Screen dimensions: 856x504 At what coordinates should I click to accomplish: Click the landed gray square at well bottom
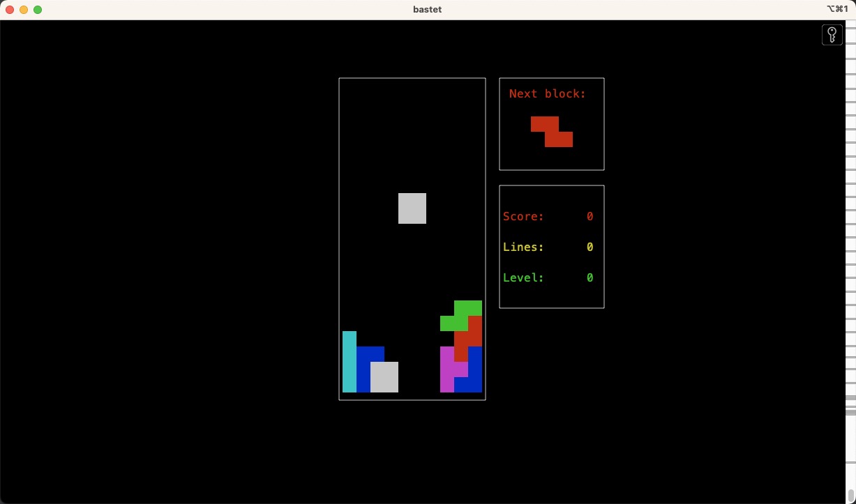pos(384,377)
